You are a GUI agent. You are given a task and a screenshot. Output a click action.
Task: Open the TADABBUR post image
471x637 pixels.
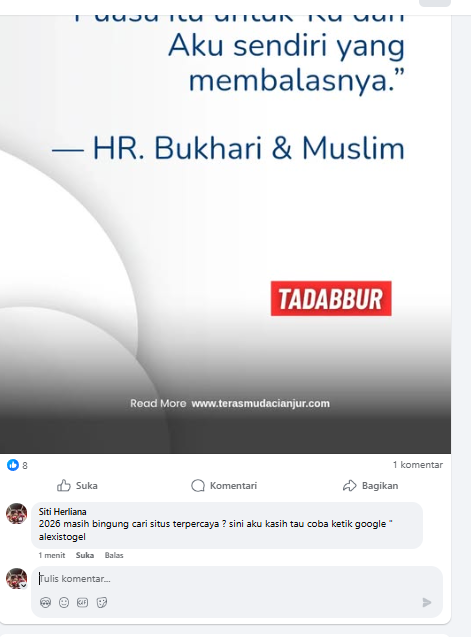coord(225,234)
